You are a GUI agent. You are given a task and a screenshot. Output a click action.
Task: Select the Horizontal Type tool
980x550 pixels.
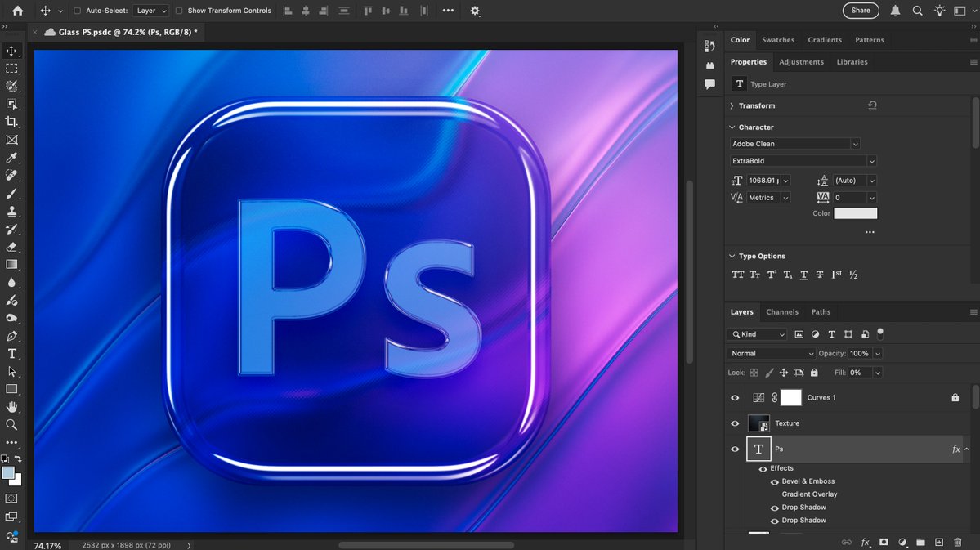pos(11,354)
